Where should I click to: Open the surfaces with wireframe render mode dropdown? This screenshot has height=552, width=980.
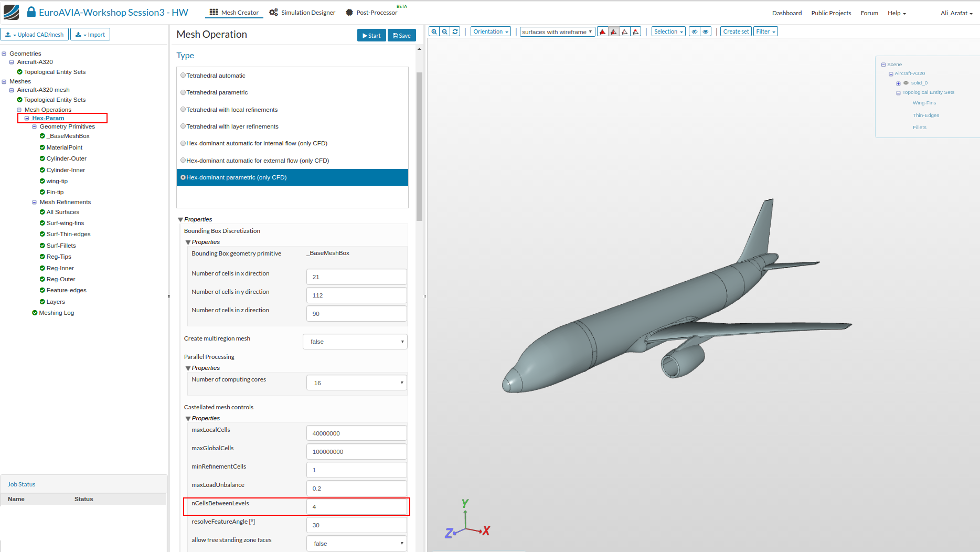coord(557,31)
